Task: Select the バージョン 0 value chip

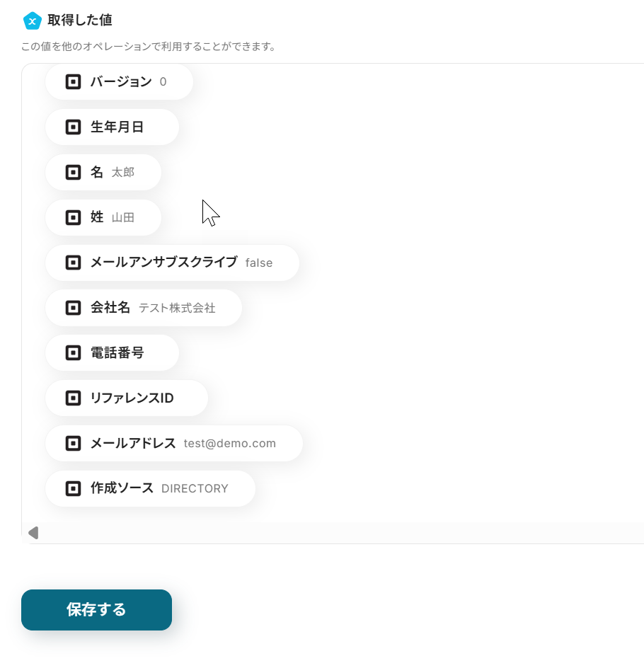Action: [x=119, y=82]
